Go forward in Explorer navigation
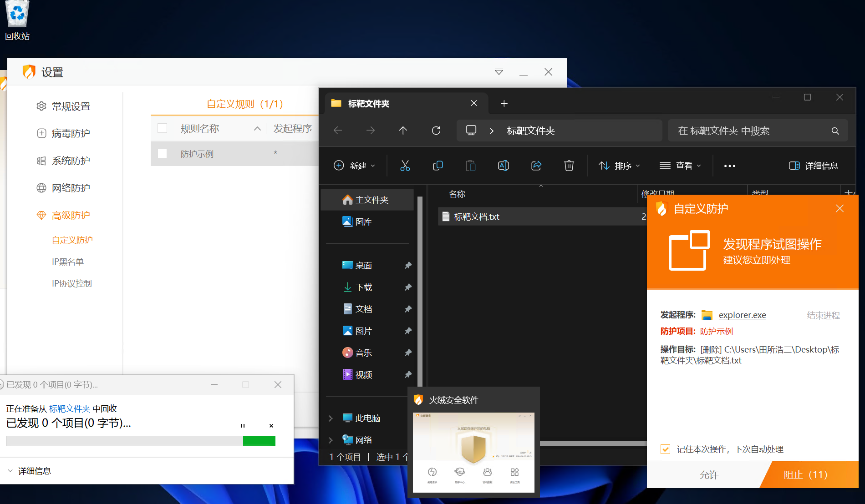The width and height of the screenshot is (865, 504). [371, 131]
